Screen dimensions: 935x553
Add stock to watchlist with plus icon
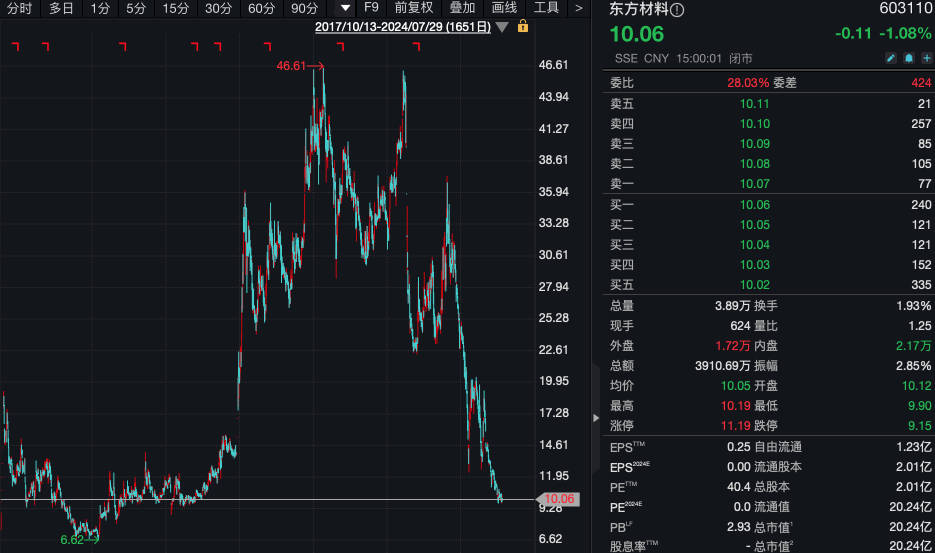pos(927,58)
